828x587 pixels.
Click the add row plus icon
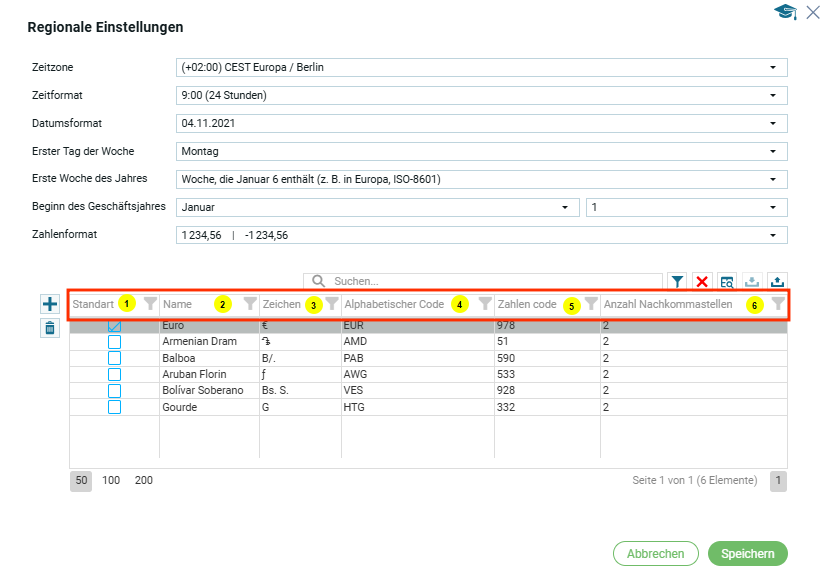(50, 304)
